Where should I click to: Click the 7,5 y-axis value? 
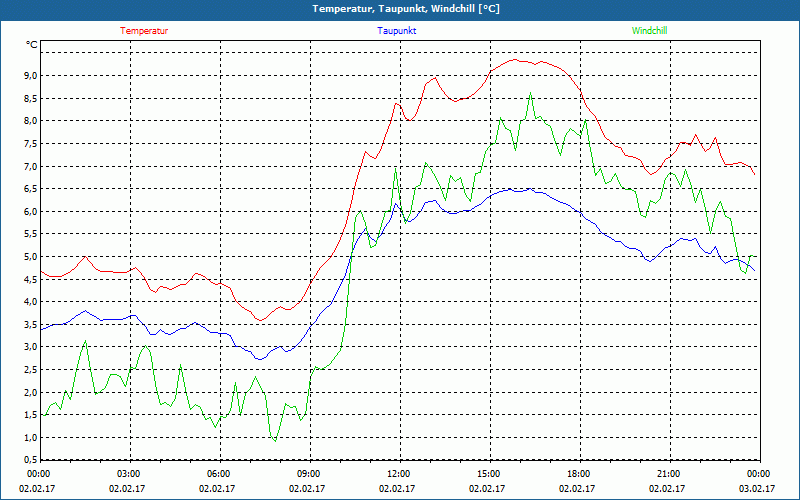click(x=31, y=144)
